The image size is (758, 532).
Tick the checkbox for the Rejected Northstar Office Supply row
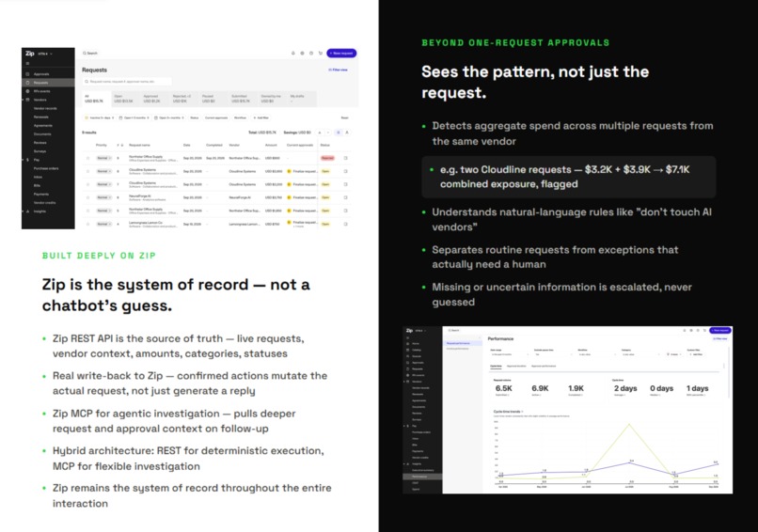[87, 158]
